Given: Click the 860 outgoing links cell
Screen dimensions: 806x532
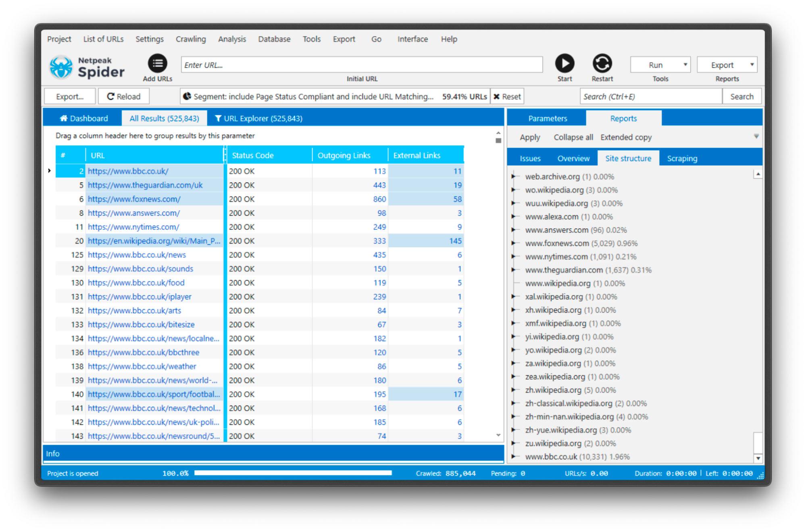Looking at the screenshot, I should 350,199.
